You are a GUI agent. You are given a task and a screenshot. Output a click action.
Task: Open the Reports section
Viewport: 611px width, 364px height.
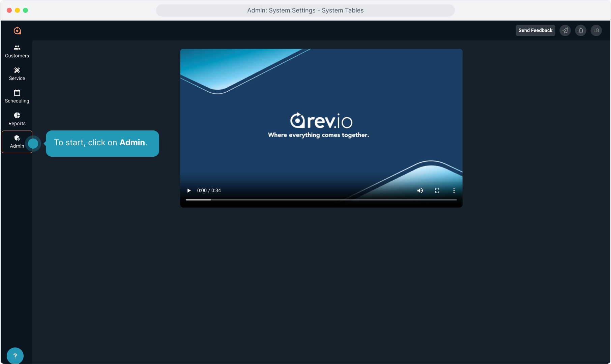[17, 119]
